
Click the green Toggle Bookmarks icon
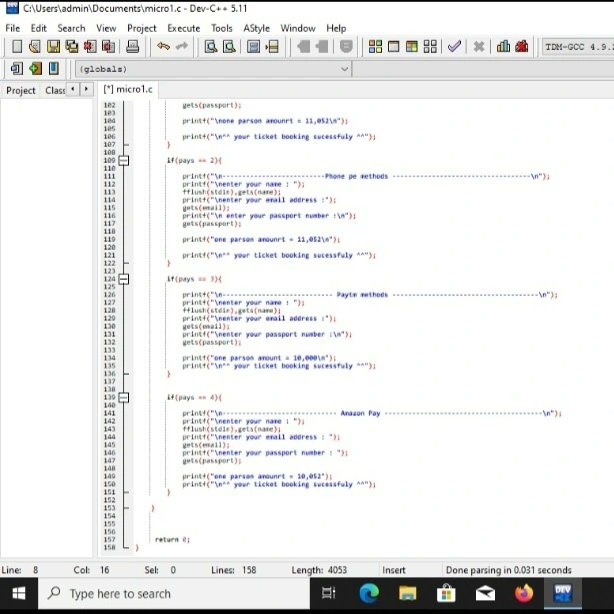35,69
